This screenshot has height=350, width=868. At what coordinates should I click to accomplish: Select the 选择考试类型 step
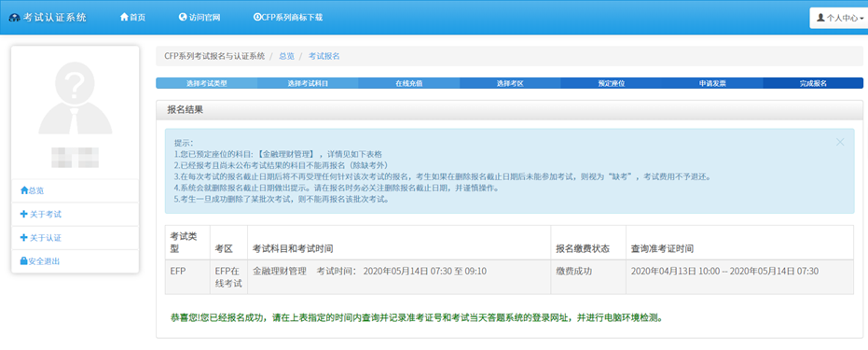(x=206, y=83)
